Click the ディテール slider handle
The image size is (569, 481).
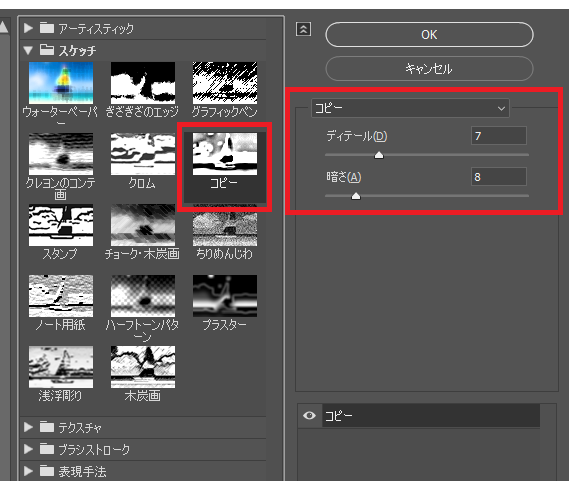[379, 155]
